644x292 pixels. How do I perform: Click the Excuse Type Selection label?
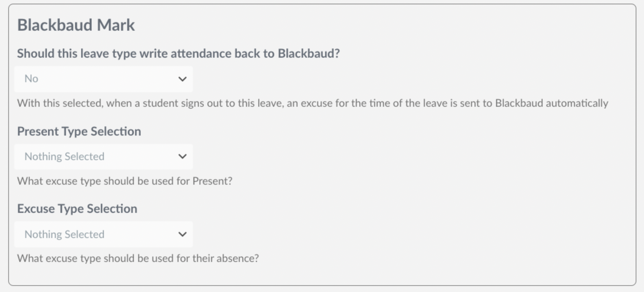[77, 209]
